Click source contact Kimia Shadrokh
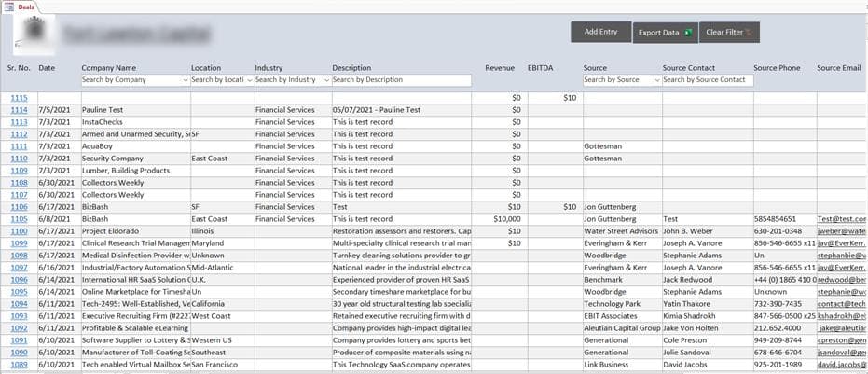Viewport: 868px width, 374px height. pyautogui.click(x=708, y=316)
